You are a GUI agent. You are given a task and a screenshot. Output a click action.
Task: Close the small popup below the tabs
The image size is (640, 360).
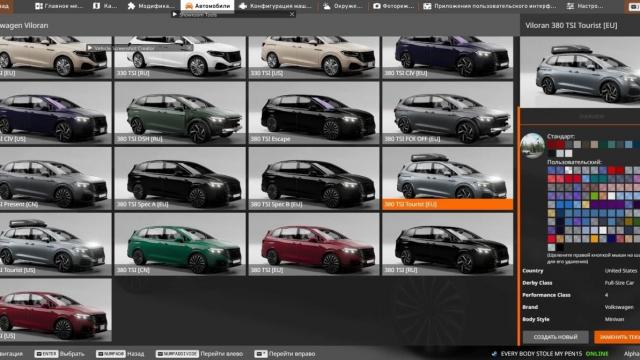[x=292, y=14]
